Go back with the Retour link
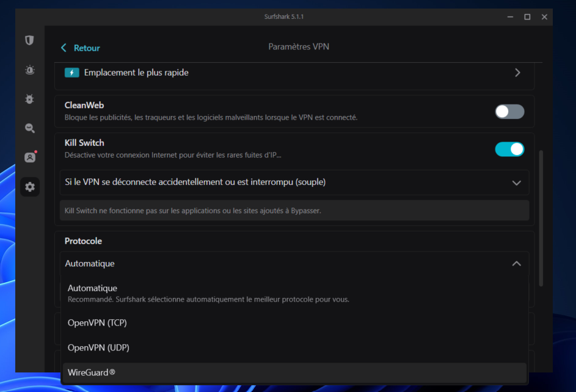Screen dimensions: 576x392 pyautogui.click(x=87, y=48)
